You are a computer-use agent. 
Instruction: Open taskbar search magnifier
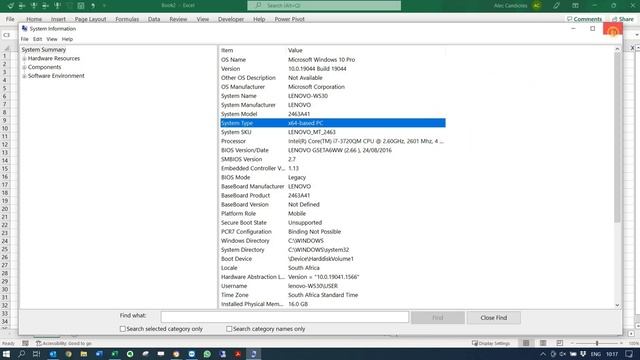[x=22, y=354]
